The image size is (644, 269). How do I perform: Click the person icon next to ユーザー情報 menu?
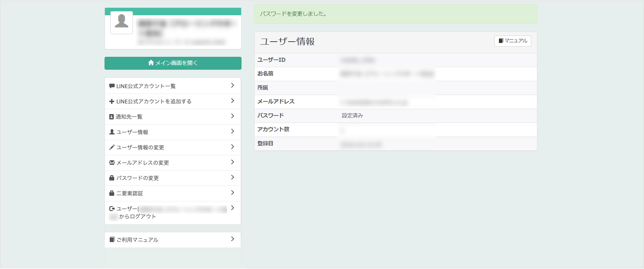(112, 132)
